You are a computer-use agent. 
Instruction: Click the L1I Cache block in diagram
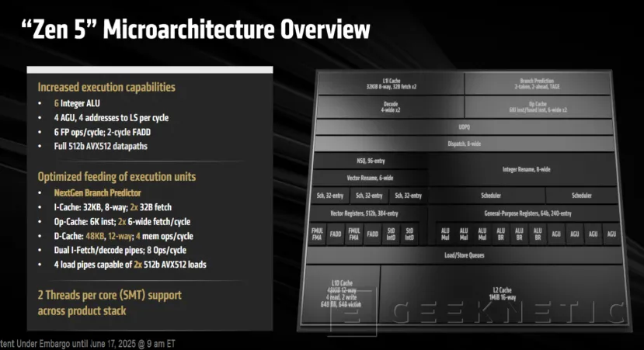coord(389,84)
